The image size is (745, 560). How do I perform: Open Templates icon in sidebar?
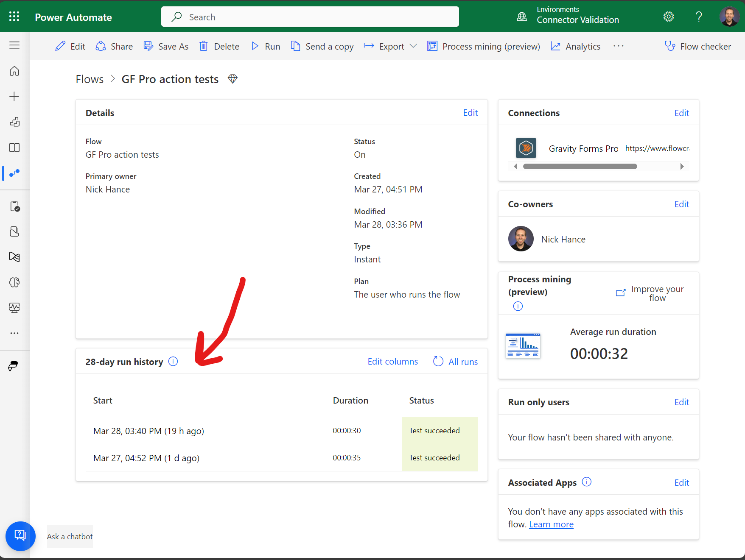point(14,122)
